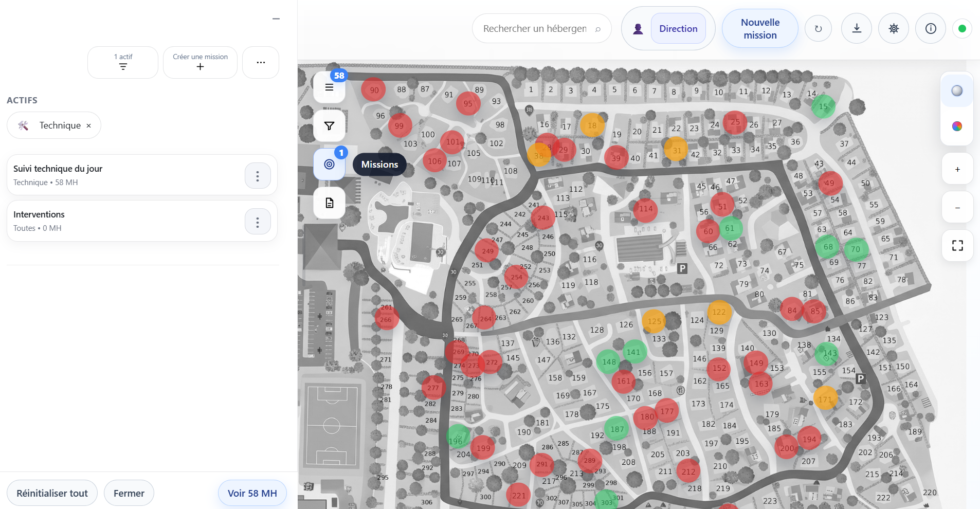The image size is (980, 509).
Task: Click red marker 212 on map
Action: [x=688, y=471]
